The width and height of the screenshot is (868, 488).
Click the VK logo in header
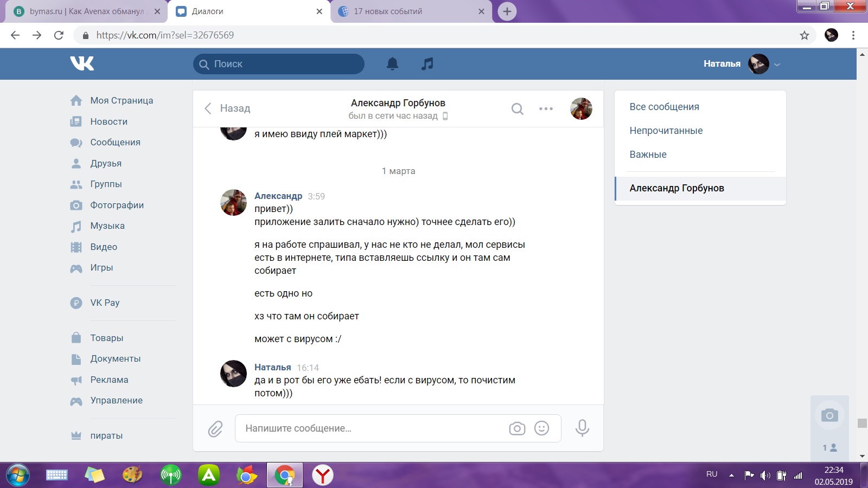pos(82,63)
